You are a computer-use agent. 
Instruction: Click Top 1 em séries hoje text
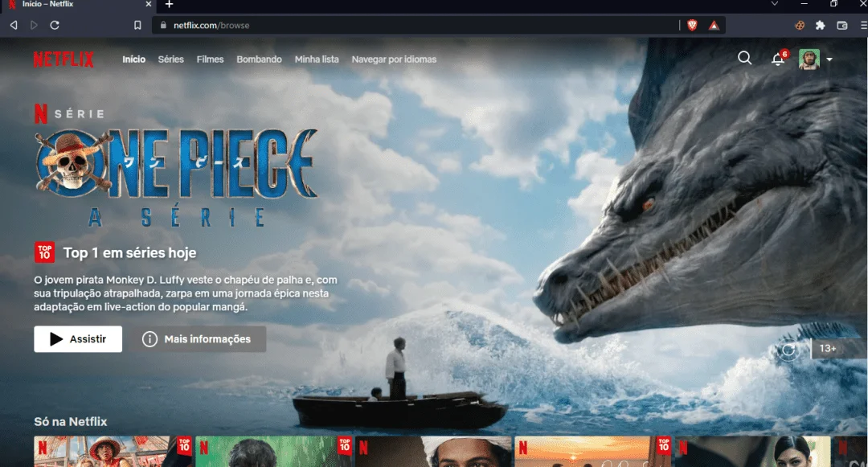(x=129, y=253)
